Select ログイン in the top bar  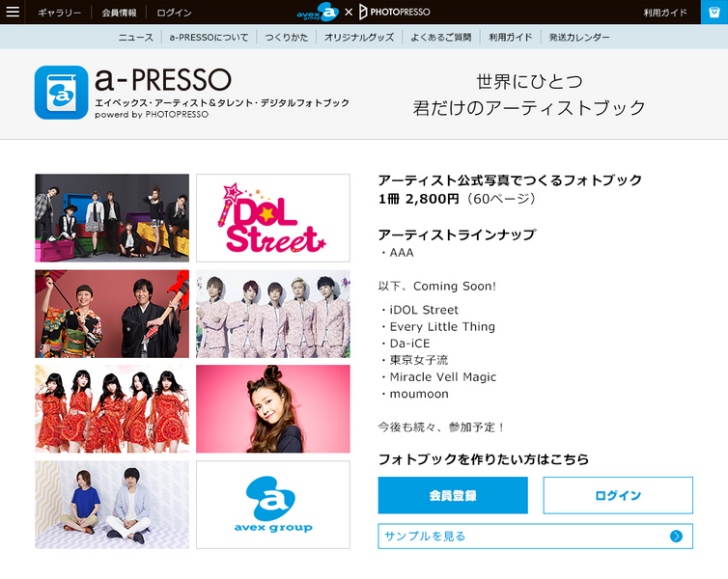point(174,13)
